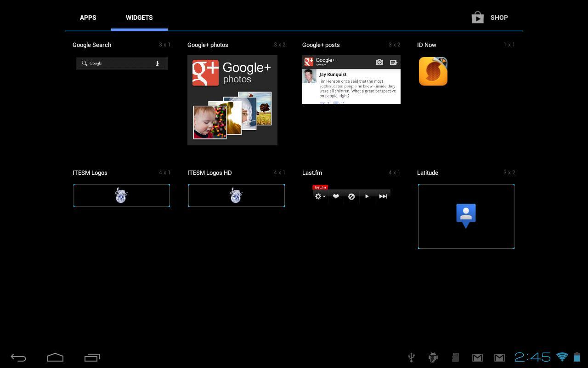Tap the SD card notification icon
Screen dimensions: 588x368
[x=455, y=357]
